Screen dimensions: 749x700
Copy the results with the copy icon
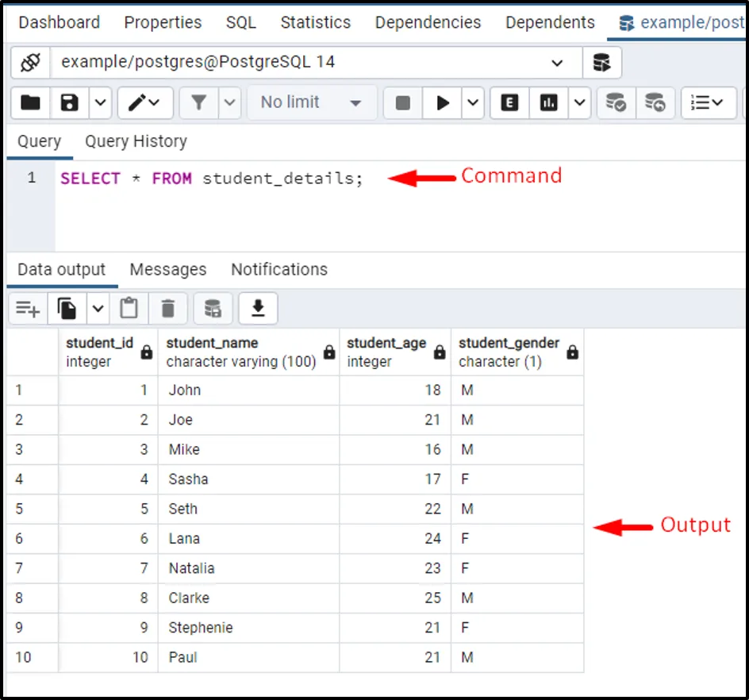point(67,309)
